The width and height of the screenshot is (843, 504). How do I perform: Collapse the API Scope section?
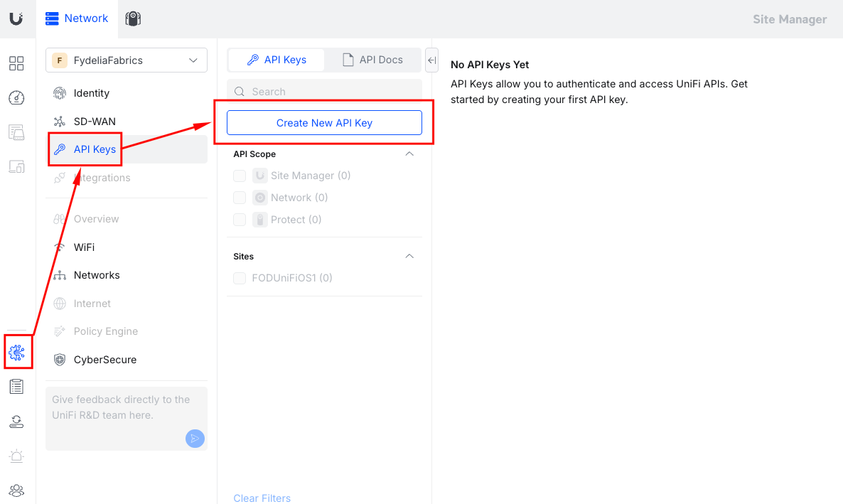[x=409, y=154]
